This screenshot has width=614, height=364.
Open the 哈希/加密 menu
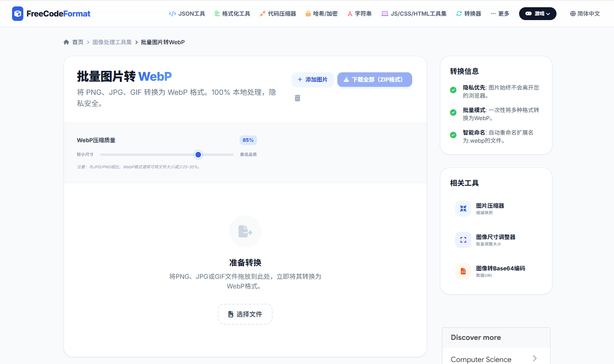pyautogui.click(x=322, y=14)
